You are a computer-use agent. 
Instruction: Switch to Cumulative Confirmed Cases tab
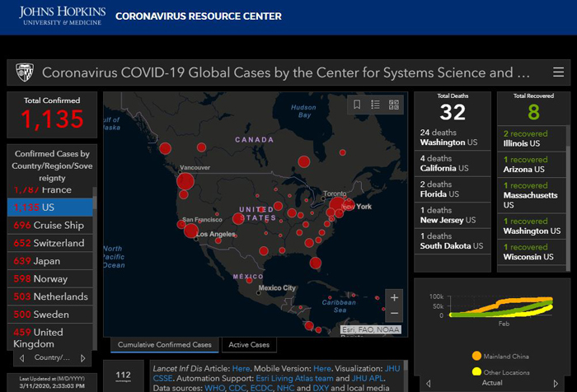tap(165, 345)
